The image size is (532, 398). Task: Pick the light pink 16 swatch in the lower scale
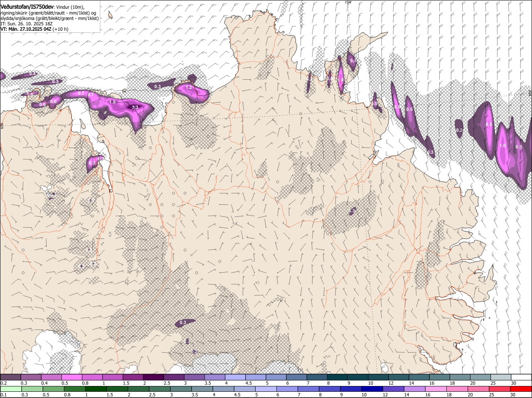pos(436,389)
